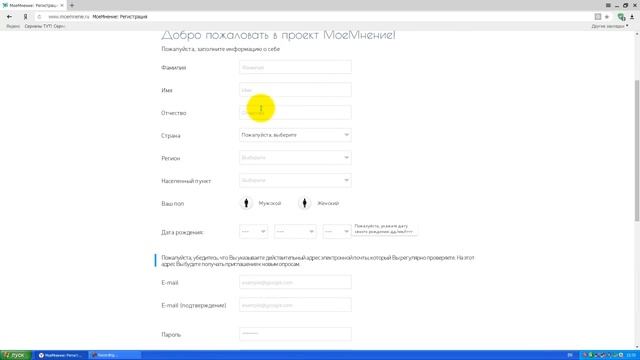Select the МоеМнение: Регистрация browser tab
This screenshot has width=640, height=360.
tap(33, 5)
